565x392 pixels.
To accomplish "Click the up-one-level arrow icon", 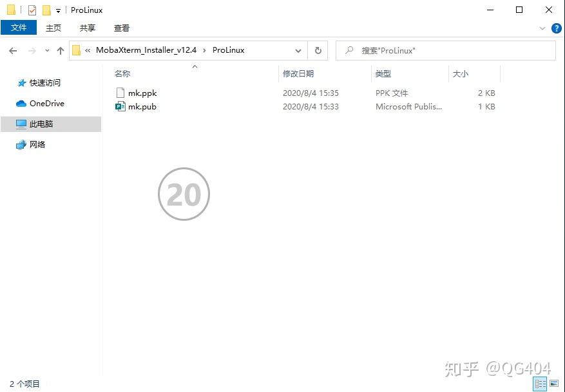I will (61, 51).
